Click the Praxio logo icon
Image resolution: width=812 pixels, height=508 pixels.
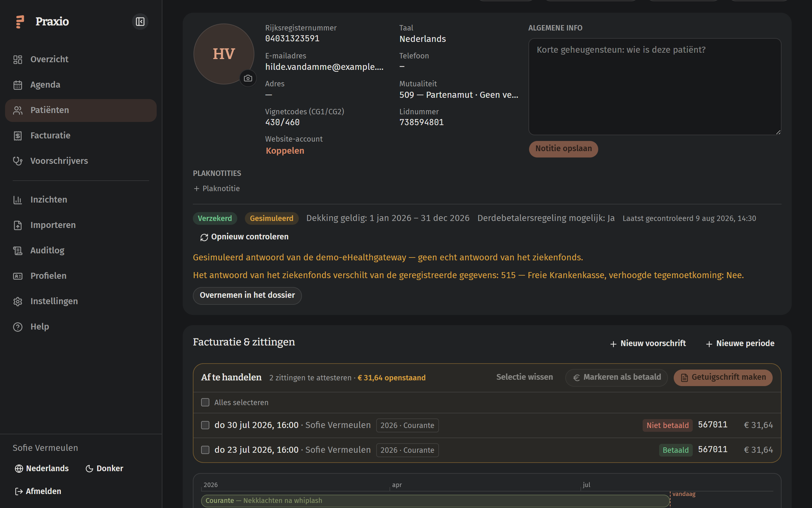click(x=20, y=22)
